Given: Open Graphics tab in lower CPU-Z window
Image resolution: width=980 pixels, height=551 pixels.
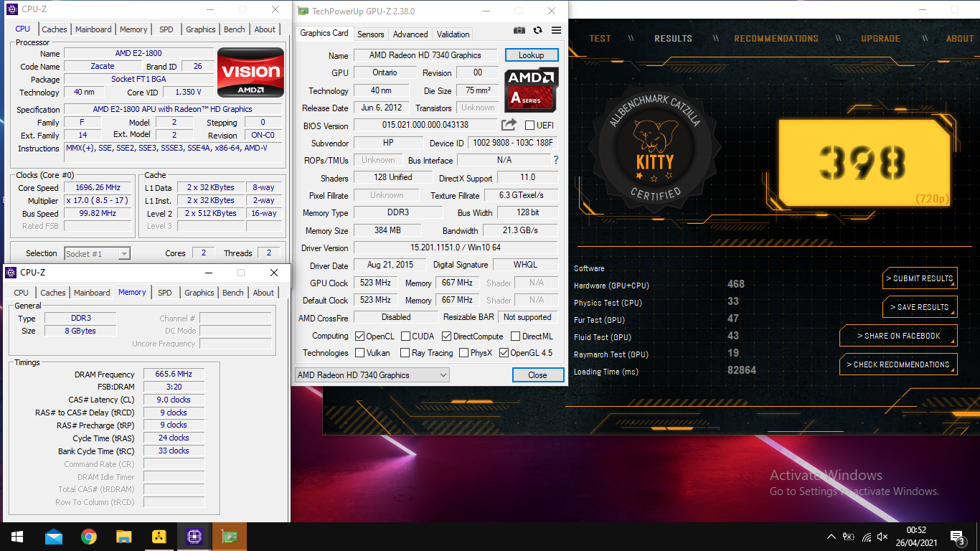Looking at the screenshot, I should pyautogui.click(x=199, y=293).
